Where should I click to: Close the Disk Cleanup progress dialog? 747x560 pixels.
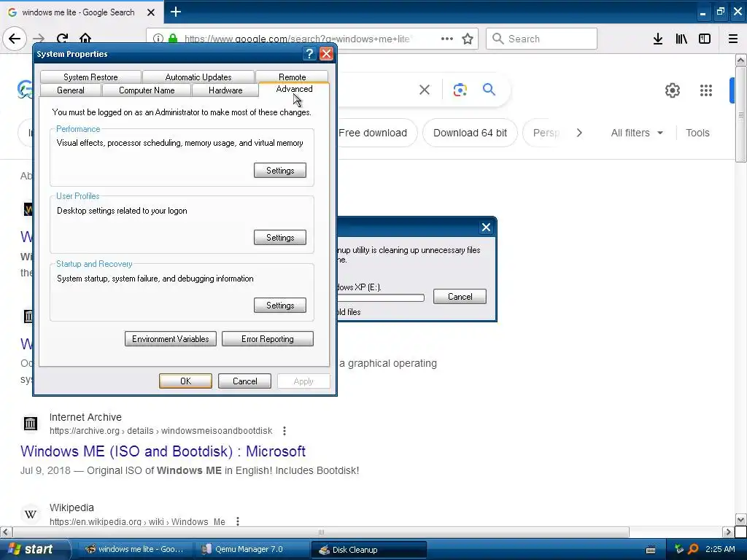pyautogui.click(x=486, y=227)
